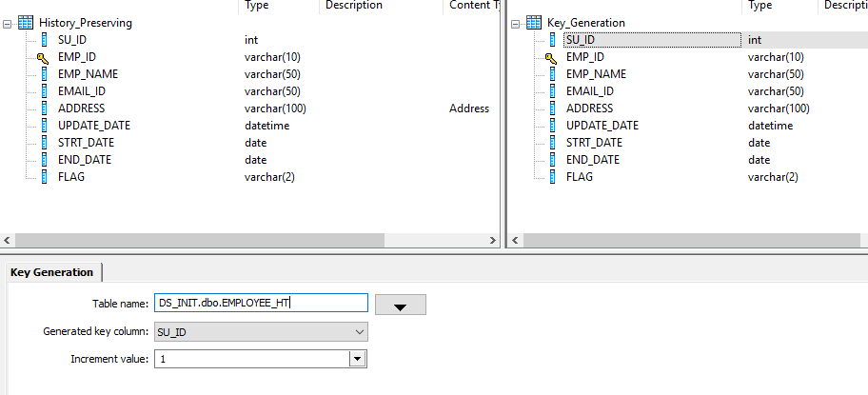Click int type of SU_ID in History_Preserving
This screenshot has width=868, height=395.
251,40
